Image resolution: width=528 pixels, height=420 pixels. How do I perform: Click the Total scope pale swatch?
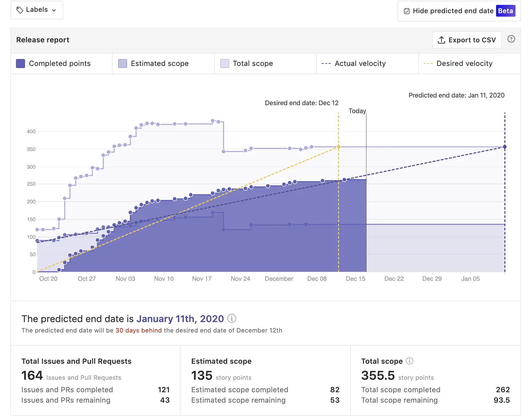[225, 64]
